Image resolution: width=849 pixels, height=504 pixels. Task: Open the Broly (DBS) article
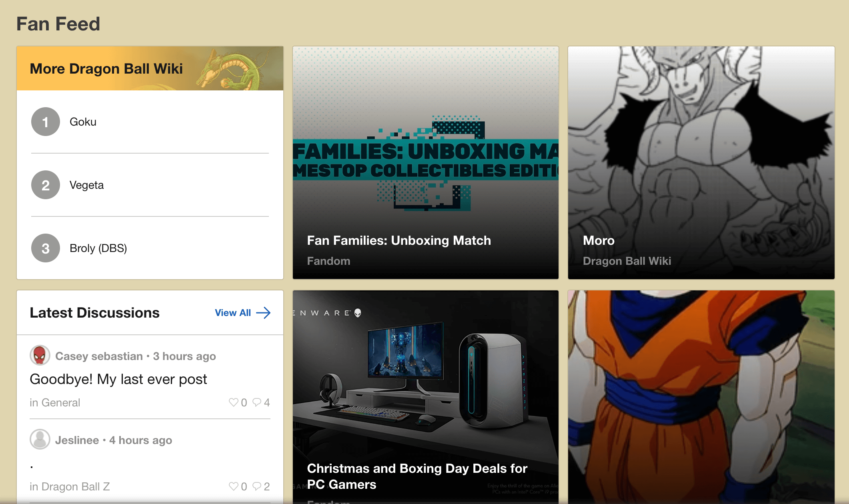(x=98, y=248)
